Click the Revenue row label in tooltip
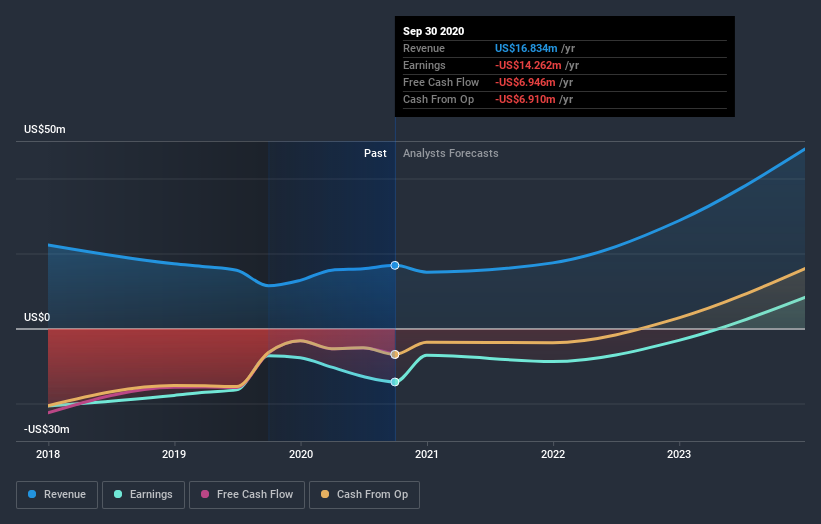The width and height of the screenshot is (821, 524). coord(424,48)
